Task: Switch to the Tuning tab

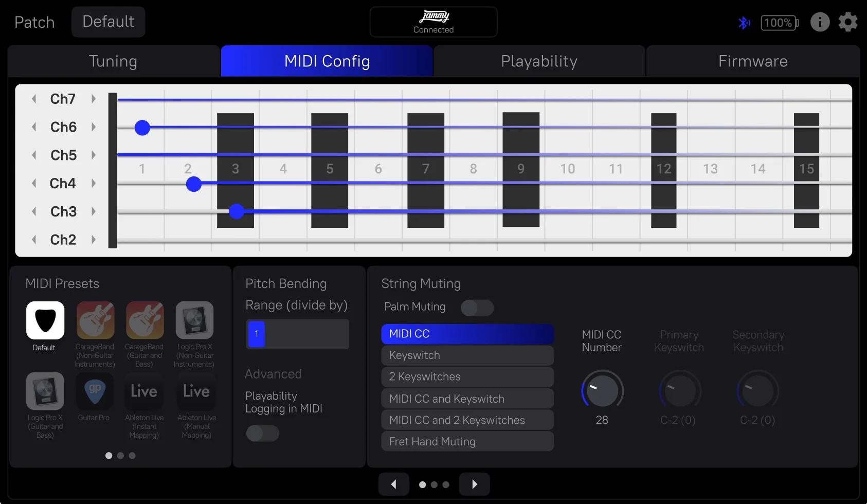Action: point(113,61)
